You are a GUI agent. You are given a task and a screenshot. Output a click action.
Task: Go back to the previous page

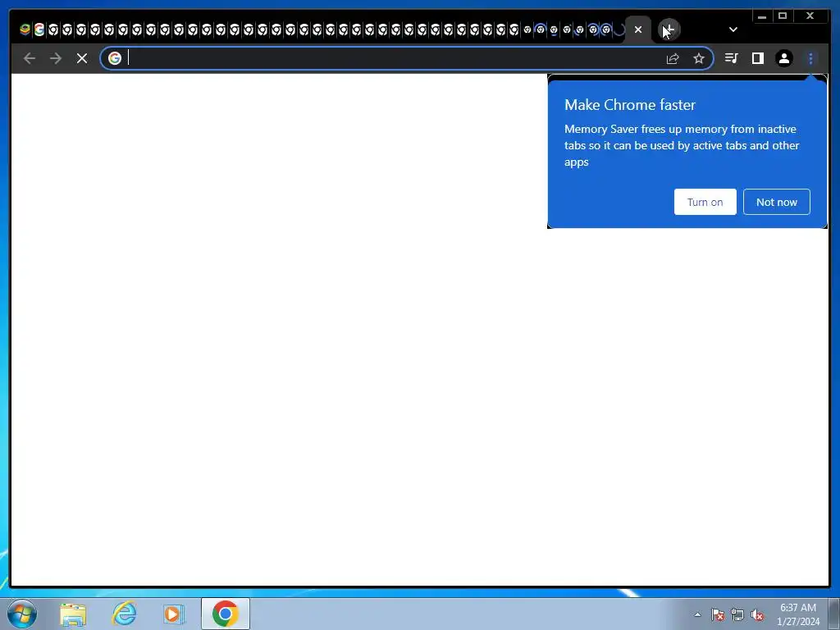tap(30, 58)
